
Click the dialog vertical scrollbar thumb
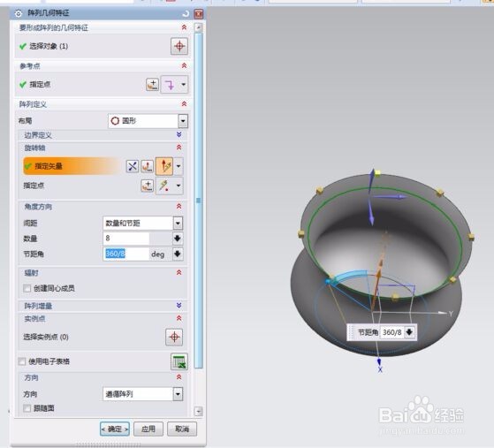[x=198, y=201]
